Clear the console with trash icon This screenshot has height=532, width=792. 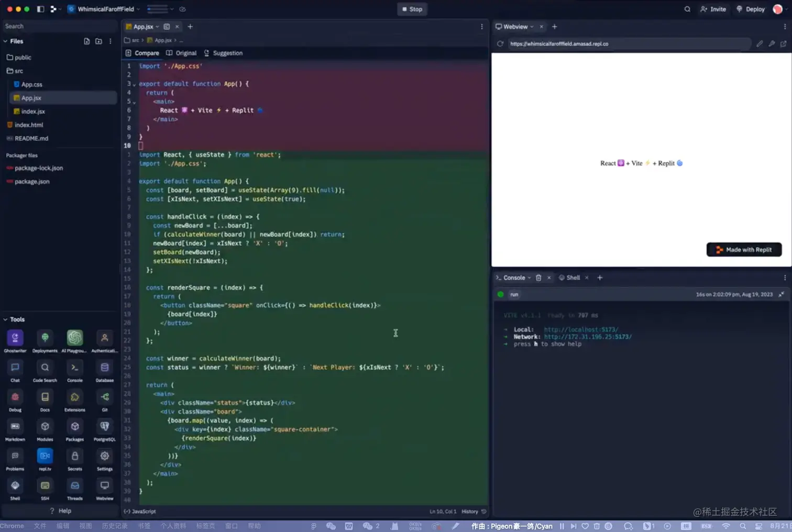coord(538,278)
